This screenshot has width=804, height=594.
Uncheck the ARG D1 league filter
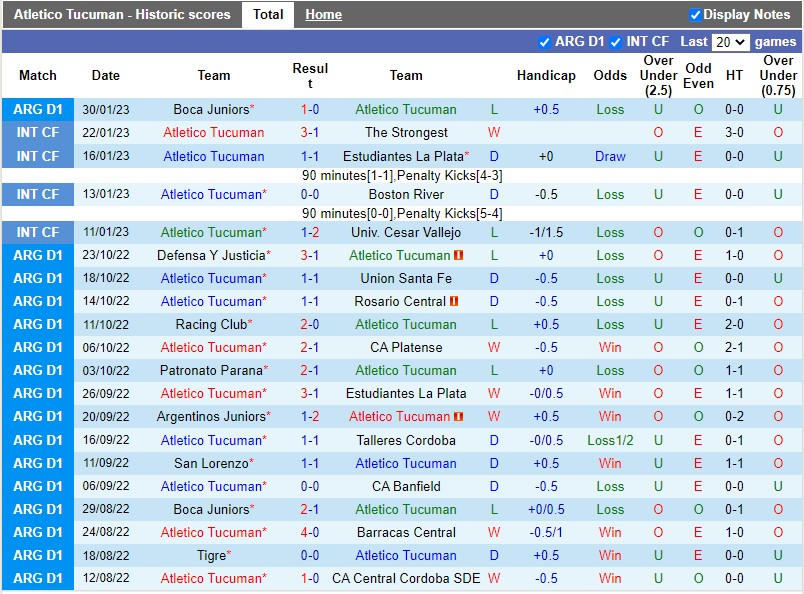tap(545, 42)
